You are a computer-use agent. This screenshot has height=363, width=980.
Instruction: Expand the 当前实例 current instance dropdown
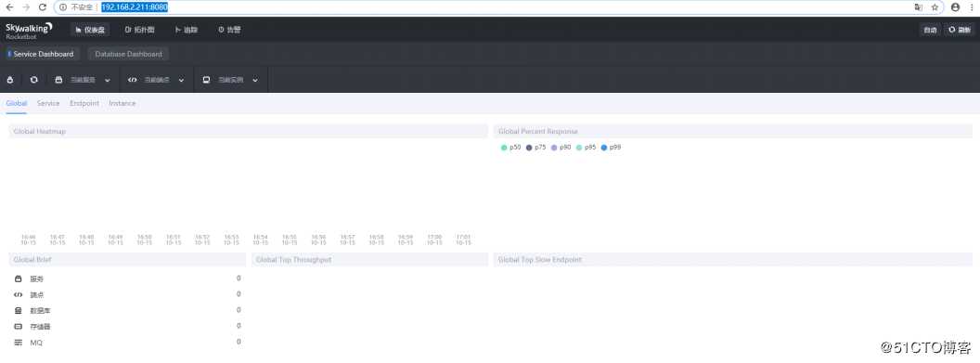click(231, 80)
